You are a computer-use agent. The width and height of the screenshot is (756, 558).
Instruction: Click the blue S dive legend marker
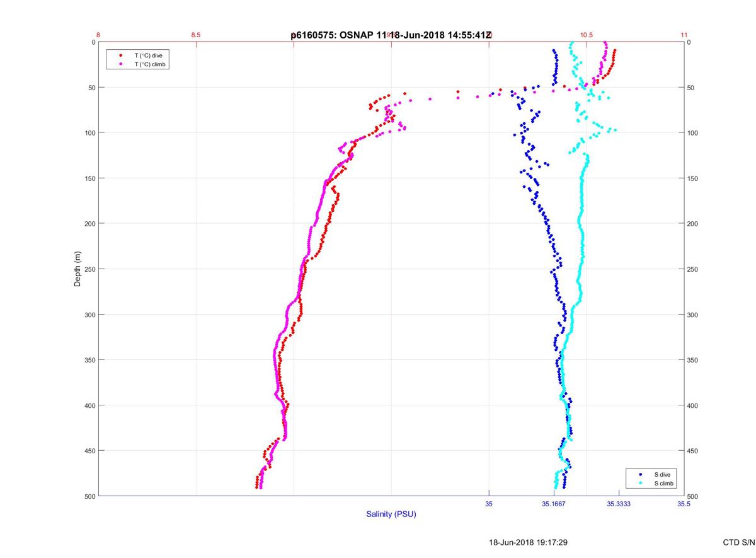(641, 474)
